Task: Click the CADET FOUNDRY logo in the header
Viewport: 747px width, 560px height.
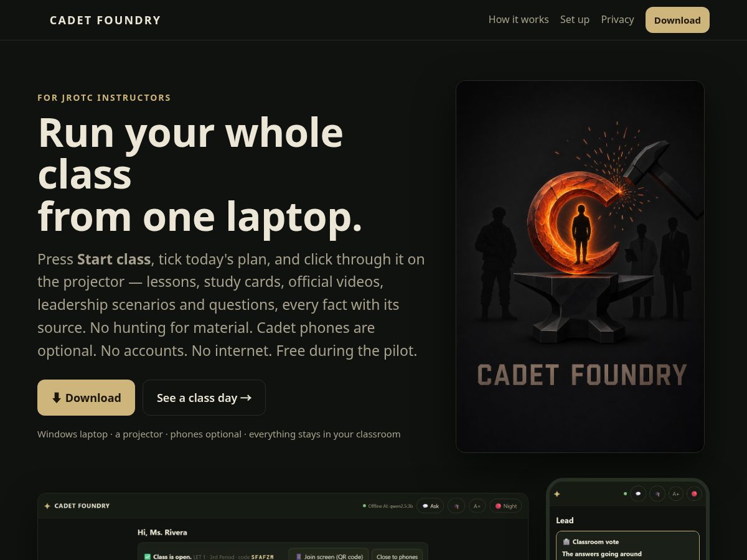Action: 105,20
